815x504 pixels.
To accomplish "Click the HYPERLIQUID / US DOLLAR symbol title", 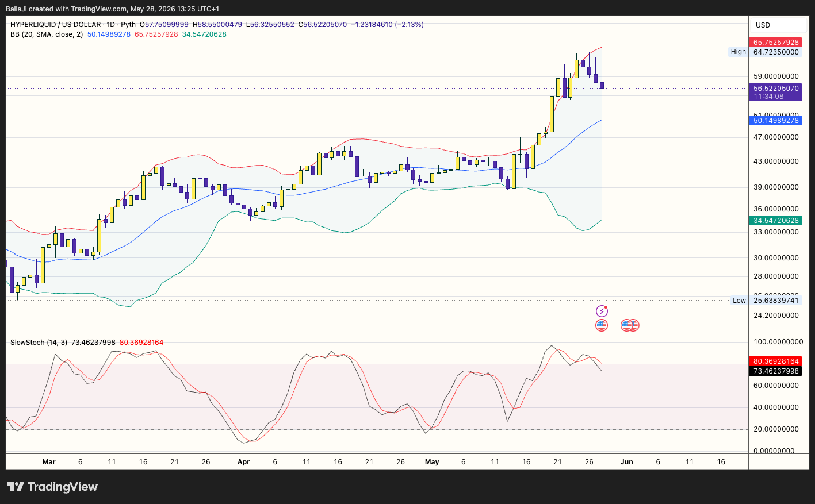I will [56, 25].
